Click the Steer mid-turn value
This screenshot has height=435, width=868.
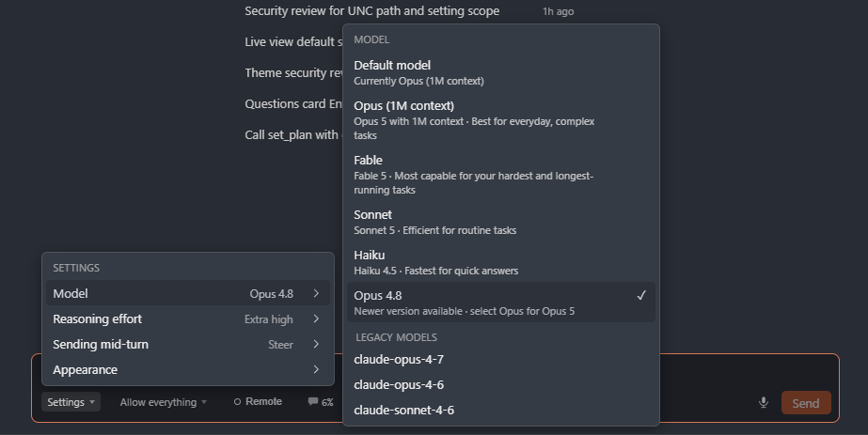[280, 345]
